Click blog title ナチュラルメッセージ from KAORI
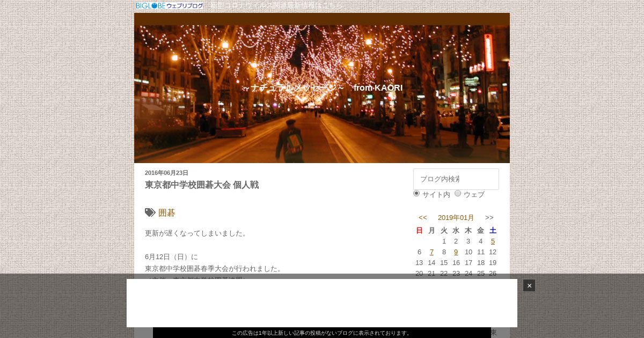The image size is (644, 338). pyautogui.click(x=322, y=87)
